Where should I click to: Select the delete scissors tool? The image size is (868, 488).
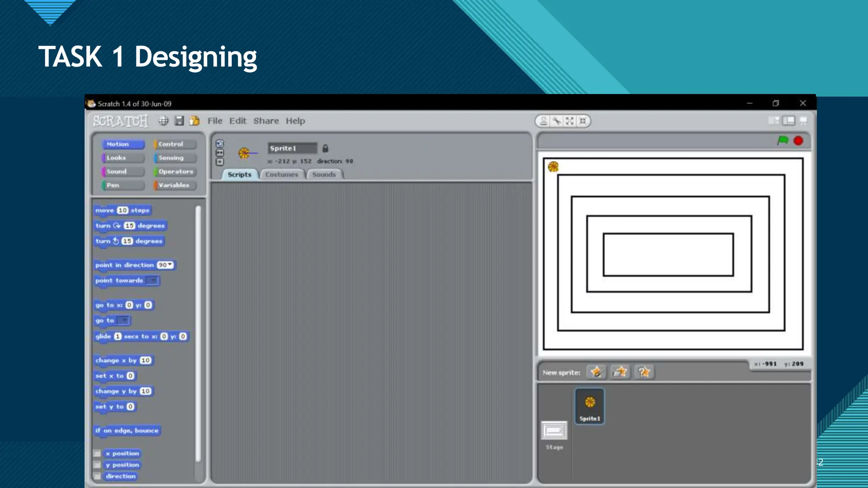coord(556,121)
